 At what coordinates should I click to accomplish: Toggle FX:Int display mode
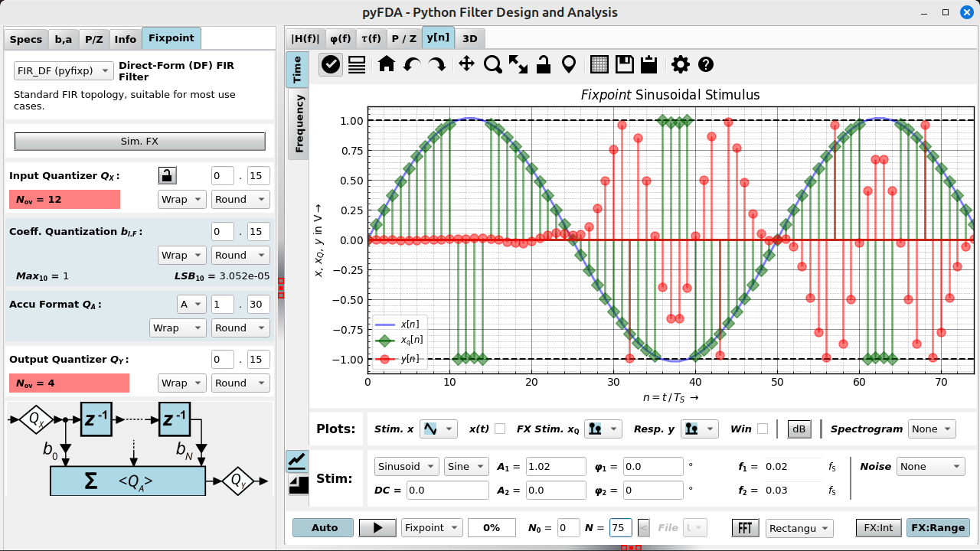(878, 527)
